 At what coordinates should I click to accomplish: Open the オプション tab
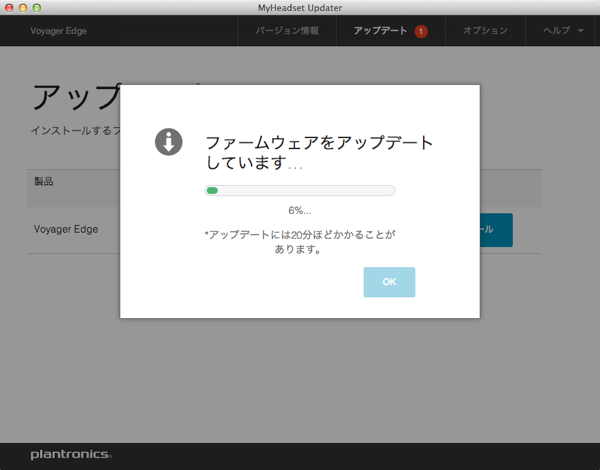coord(485,31)
